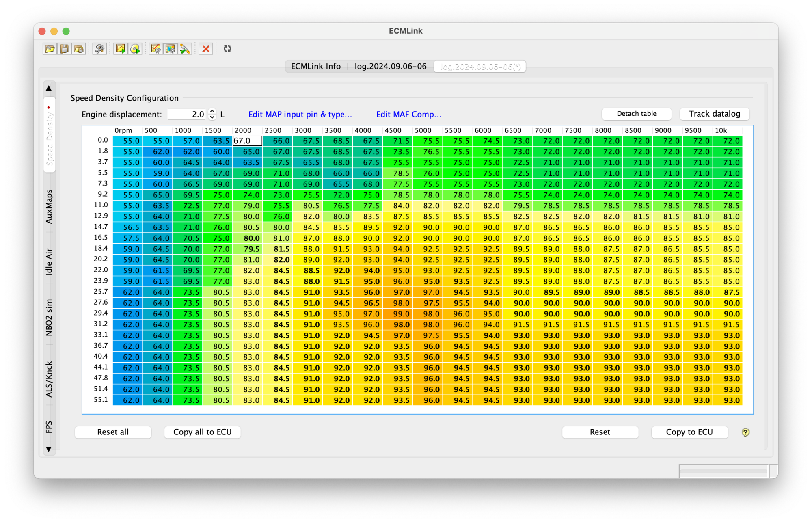The height and width of the screenshot is (523, 812).
Task: Open the color table settings icon with gear
Action: [170, 49]
